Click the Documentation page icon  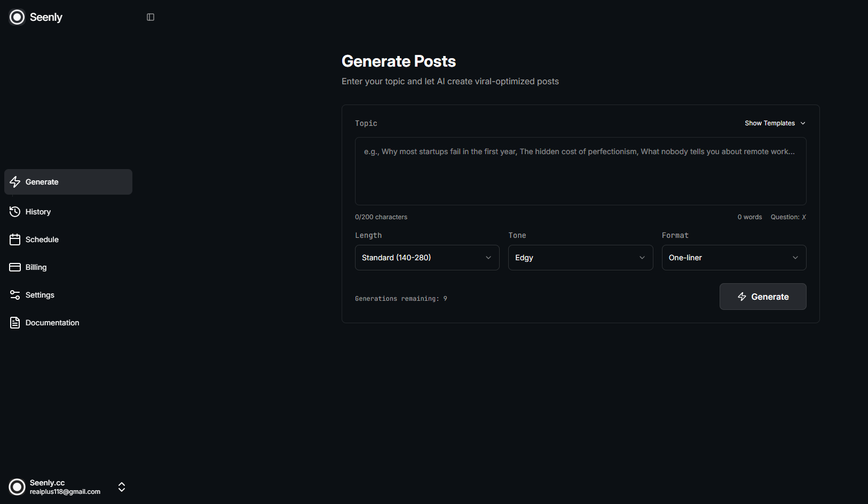point(15,322)
